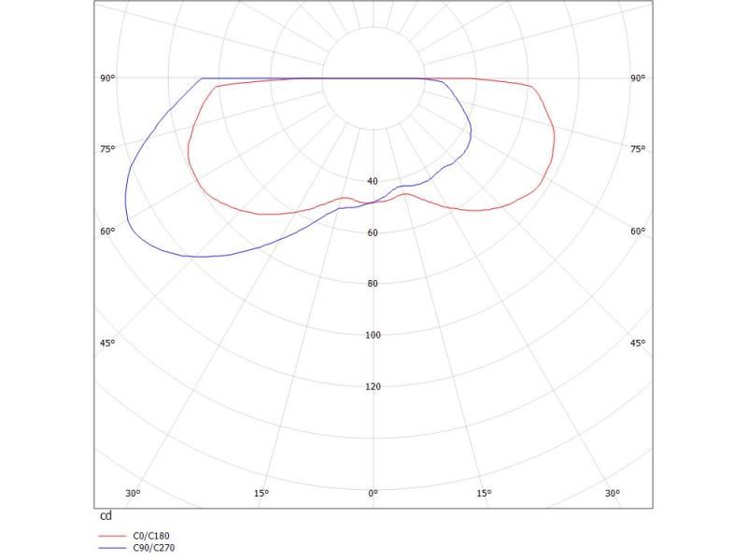Click the cd unit label

point(106,516)
